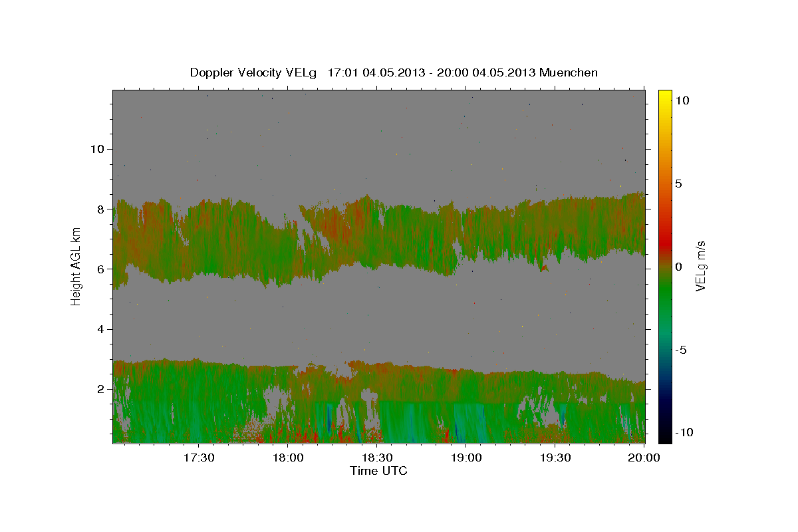The image size is (798, 532).
Task: Click the height axis label 4
Action: coord(101,329)
